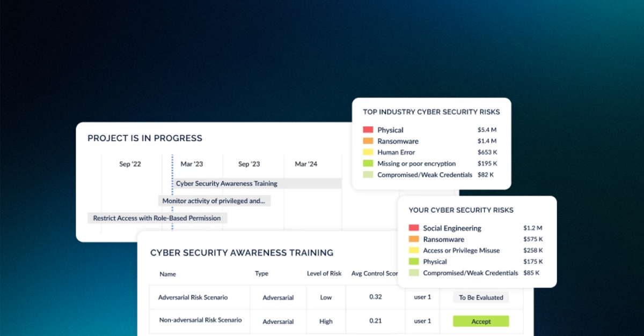This screenshot has width=644, height=336.
Task: Select the Monitor activity of privileged task bar
Action: tap(214, 201)
